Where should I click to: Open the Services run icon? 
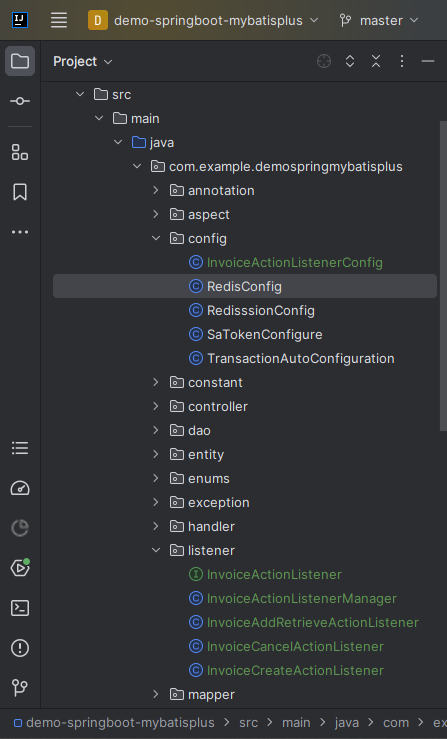[x=20, y=568]
